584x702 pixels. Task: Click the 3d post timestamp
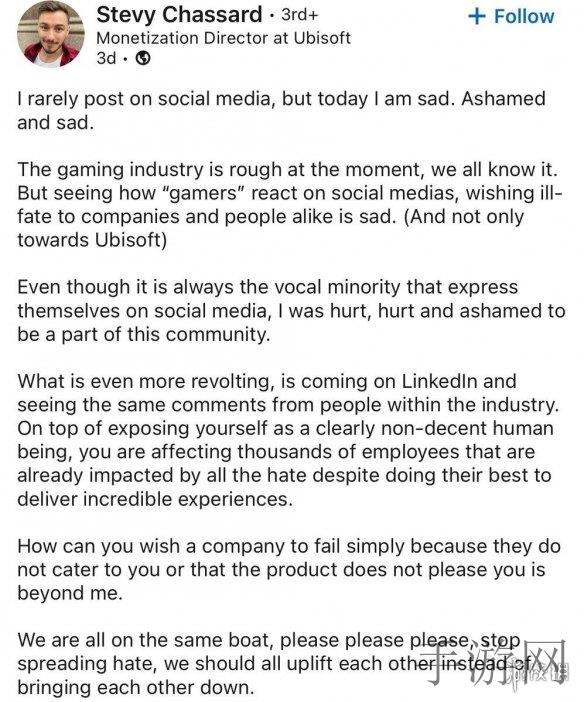coord(106,58)
